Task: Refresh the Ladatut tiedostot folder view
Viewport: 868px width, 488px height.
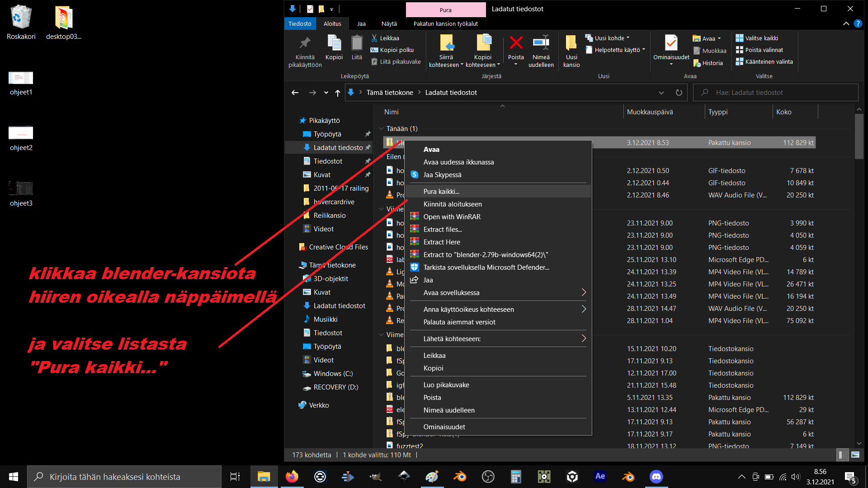Action: 679,93
